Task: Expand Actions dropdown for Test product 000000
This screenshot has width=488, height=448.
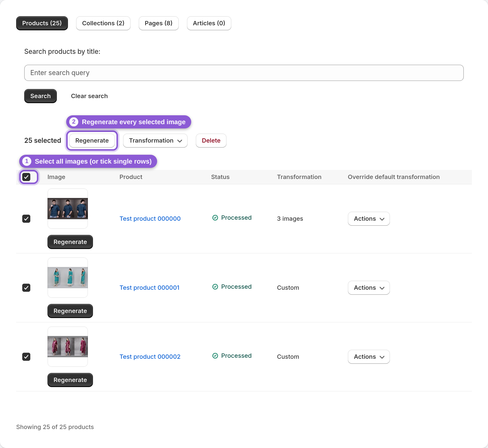Action: coord(369,219)
